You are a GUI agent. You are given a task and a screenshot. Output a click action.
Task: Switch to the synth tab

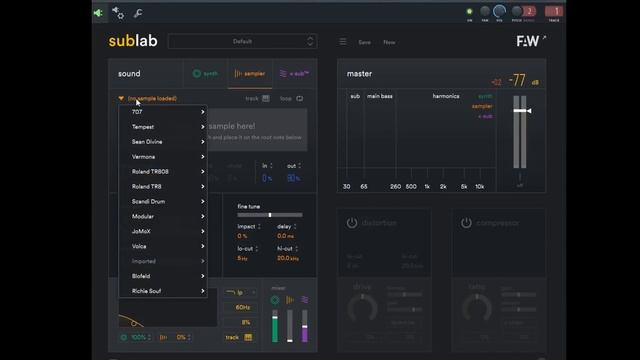pyautogui.click(x=205, y=74)
